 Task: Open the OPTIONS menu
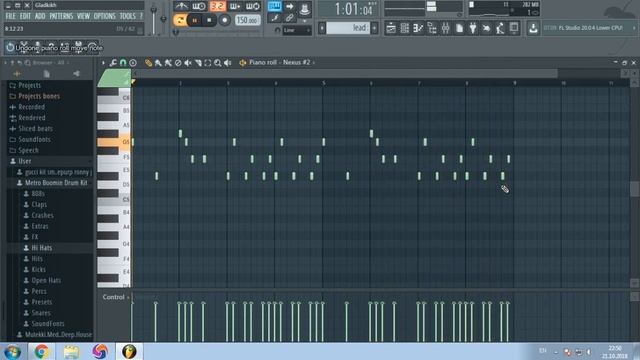coord(104,16)
